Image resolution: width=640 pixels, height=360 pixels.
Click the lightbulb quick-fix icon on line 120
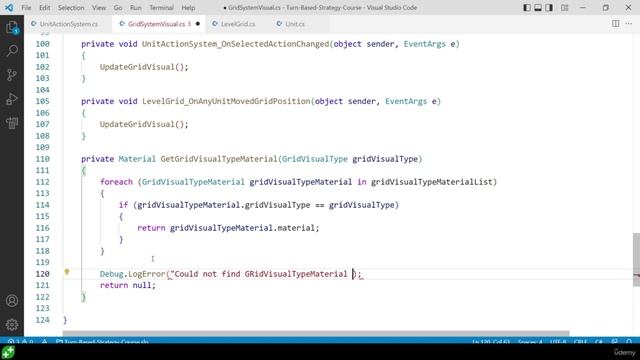[67, 272]
